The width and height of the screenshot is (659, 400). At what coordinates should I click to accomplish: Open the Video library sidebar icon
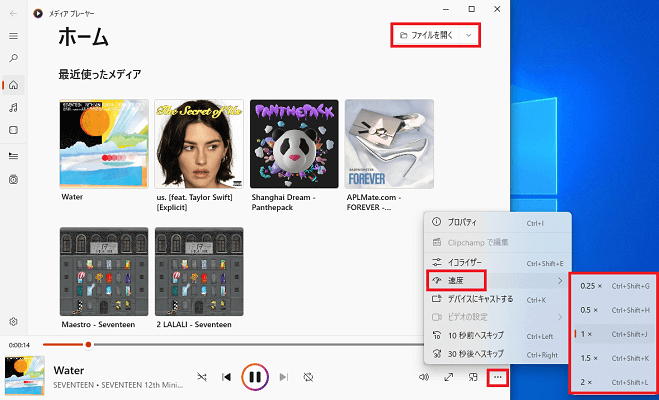tap(13, 130)
